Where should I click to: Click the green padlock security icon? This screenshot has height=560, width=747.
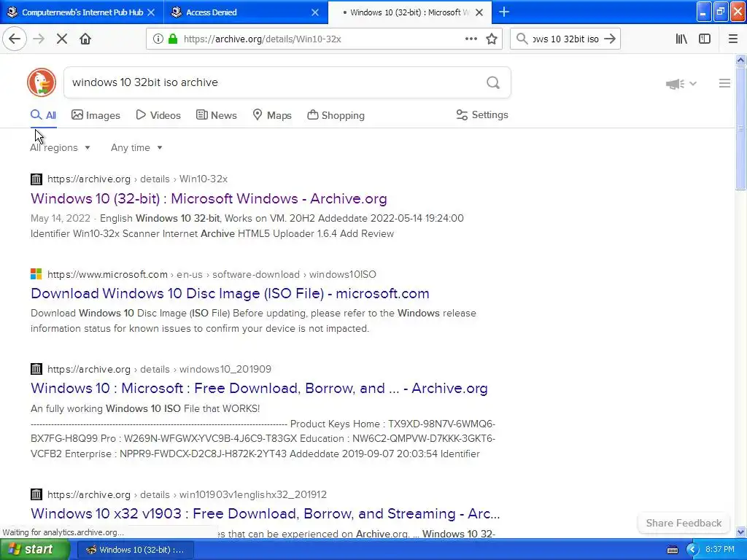[x=173, y=39]
